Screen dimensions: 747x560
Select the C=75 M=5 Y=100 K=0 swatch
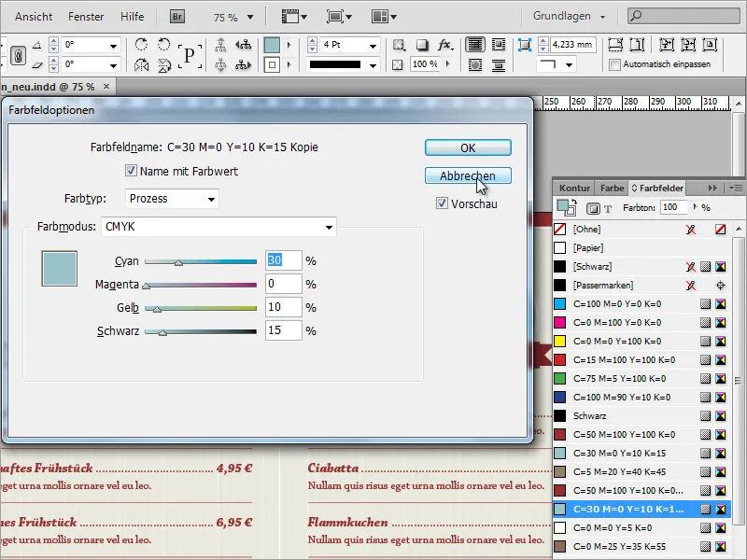point(641,379)
